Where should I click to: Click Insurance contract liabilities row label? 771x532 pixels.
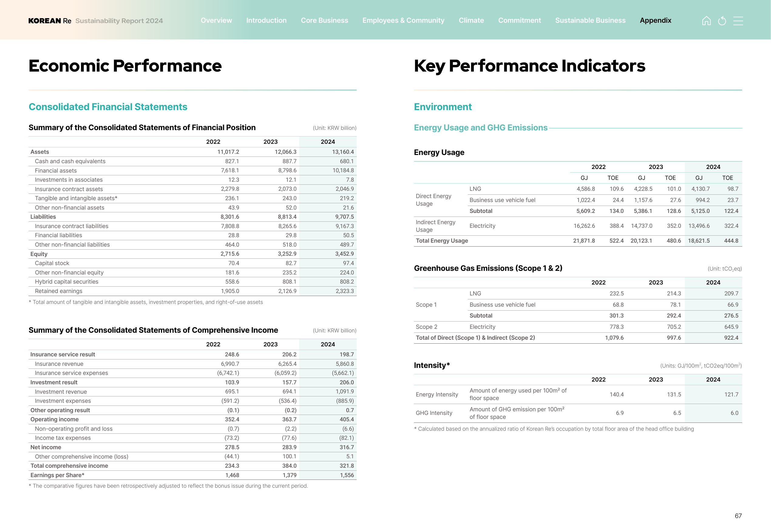pyautogui.click(x=71, y=226)
